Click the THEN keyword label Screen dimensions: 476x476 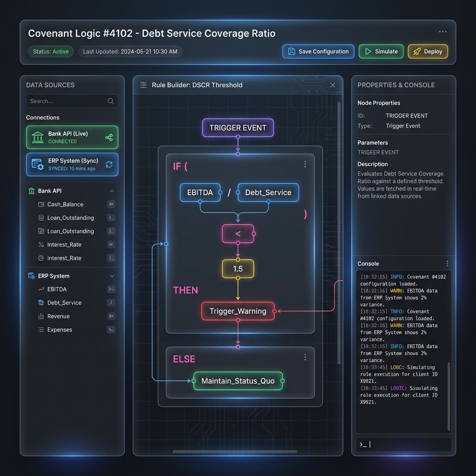185,290
